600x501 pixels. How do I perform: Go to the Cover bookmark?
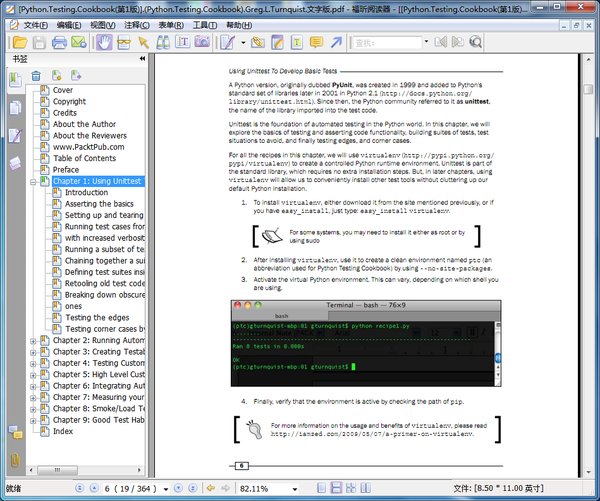[x=62, y=90]
